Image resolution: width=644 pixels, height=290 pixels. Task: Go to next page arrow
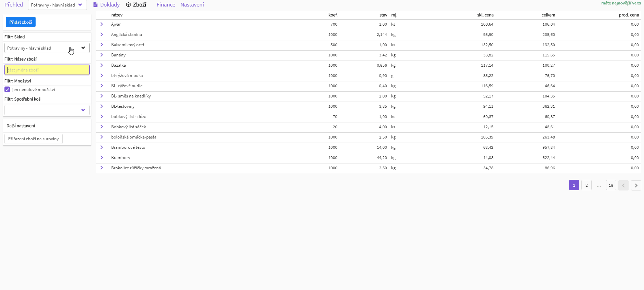coord(636,185)
